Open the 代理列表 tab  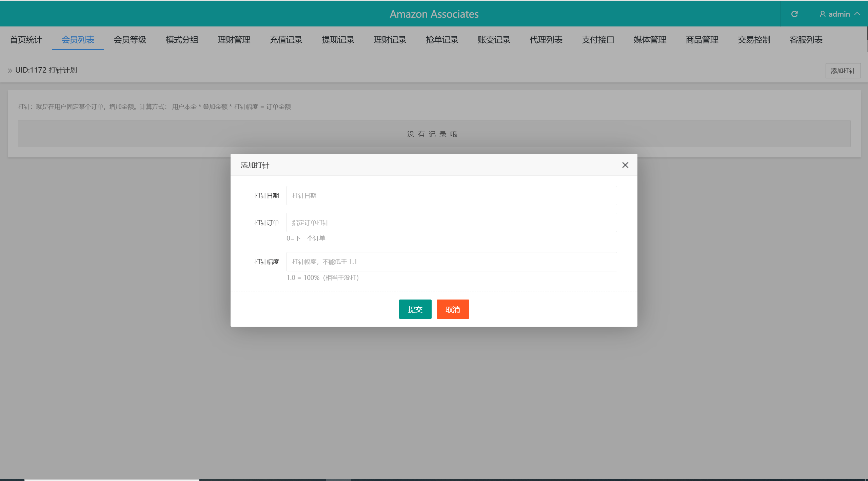click(x=546, y=40)
